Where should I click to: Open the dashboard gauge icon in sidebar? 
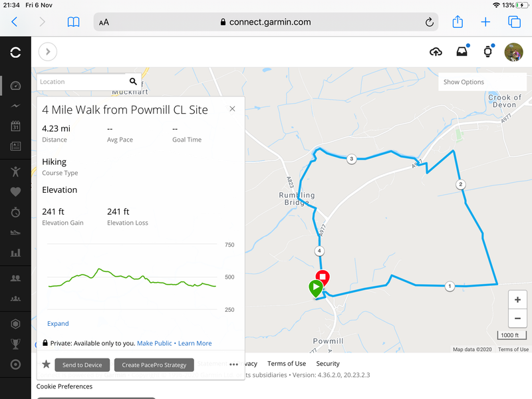15,85
